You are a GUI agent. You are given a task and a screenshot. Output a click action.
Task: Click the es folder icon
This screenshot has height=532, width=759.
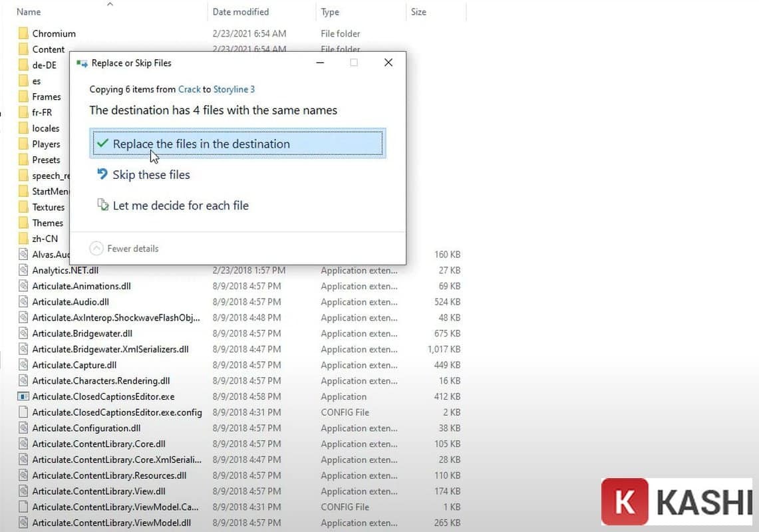tap(23, 81)
